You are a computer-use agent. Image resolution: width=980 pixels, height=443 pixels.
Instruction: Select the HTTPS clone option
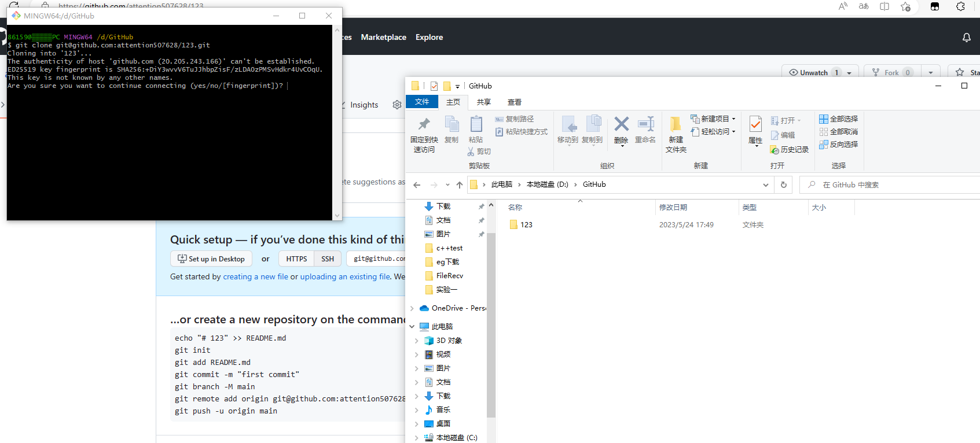(296, 259)
